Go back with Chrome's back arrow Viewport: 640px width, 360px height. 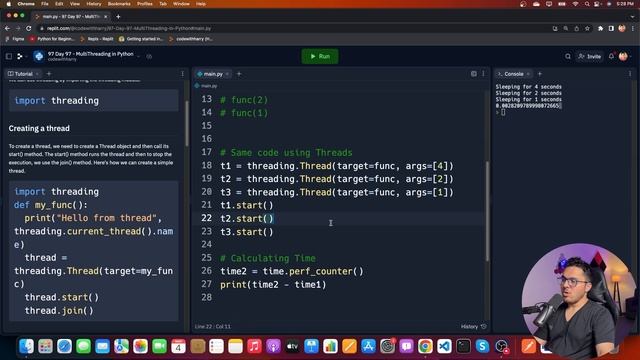tap(7, 28)
